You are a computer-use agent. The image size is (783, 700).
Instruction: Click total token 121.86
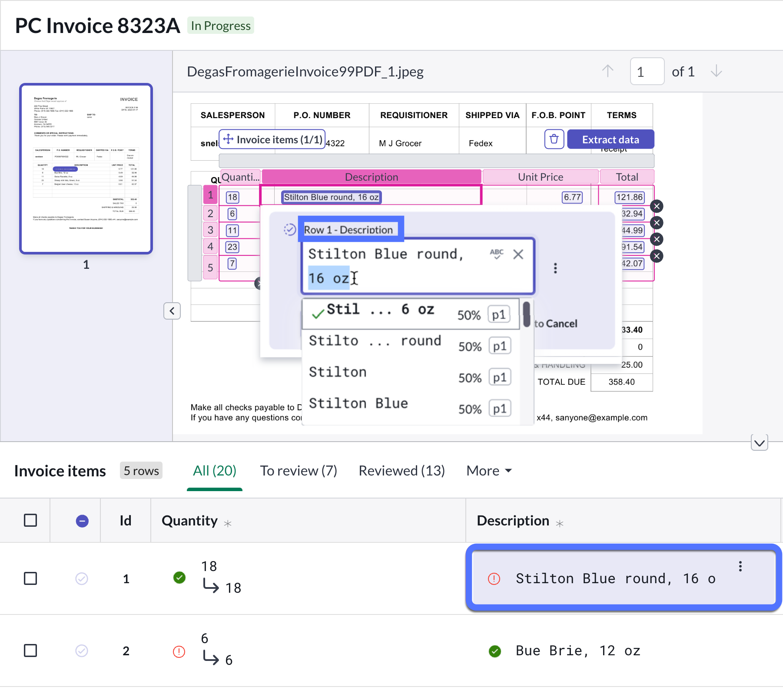click(x=630, y=197)
